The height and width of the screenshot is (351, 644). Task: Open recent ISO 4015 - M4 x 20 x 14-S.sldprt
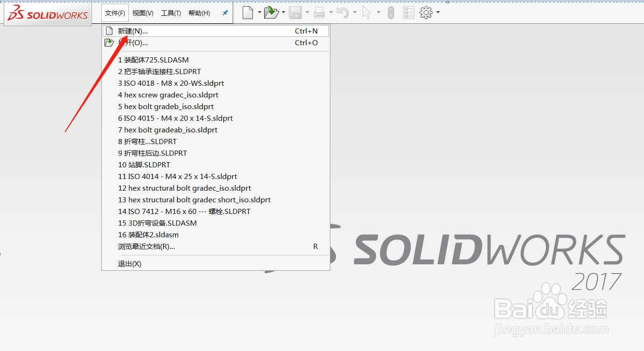tap(216, 118)
